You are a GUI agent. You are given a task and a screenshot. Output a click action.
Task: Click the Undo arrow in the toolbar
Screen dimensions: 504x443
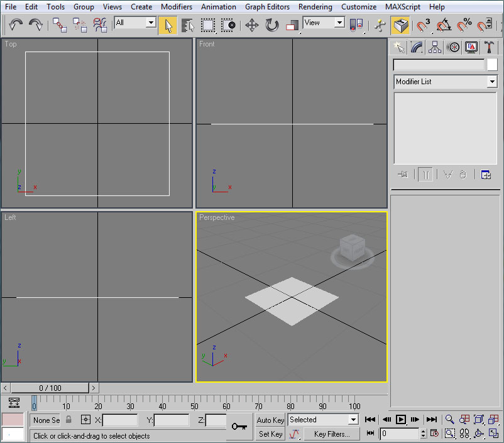coord(16,25)
